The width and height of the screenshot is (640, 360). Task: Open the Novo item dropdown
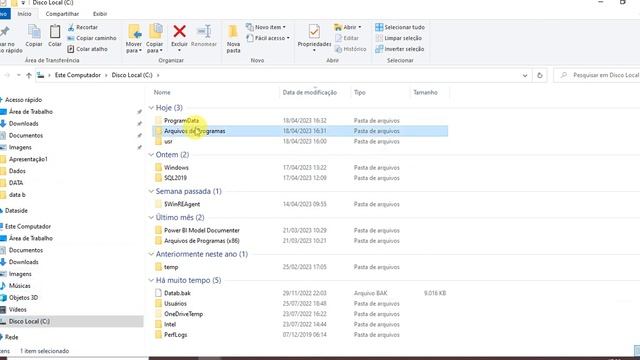click(266, 27)
